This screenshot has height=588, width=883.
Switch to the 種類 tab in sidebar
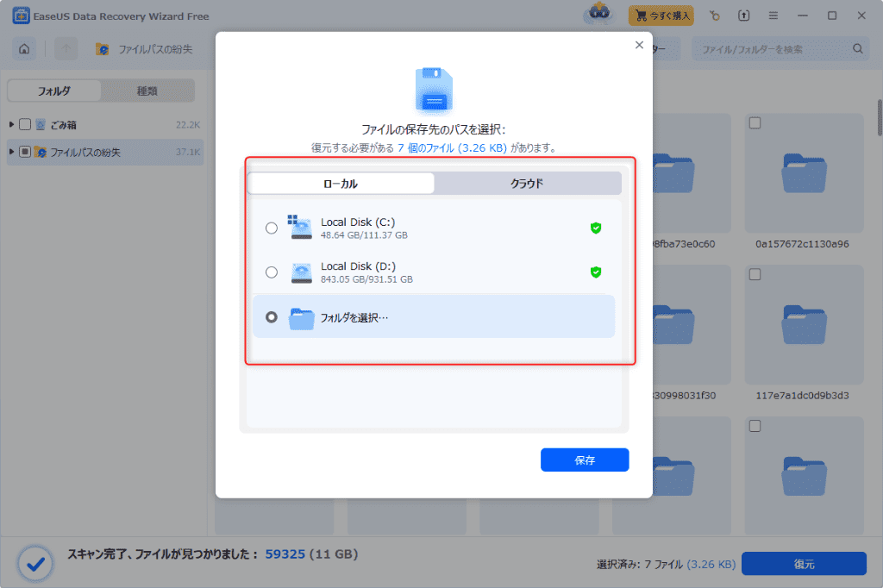tap(147, 91)
